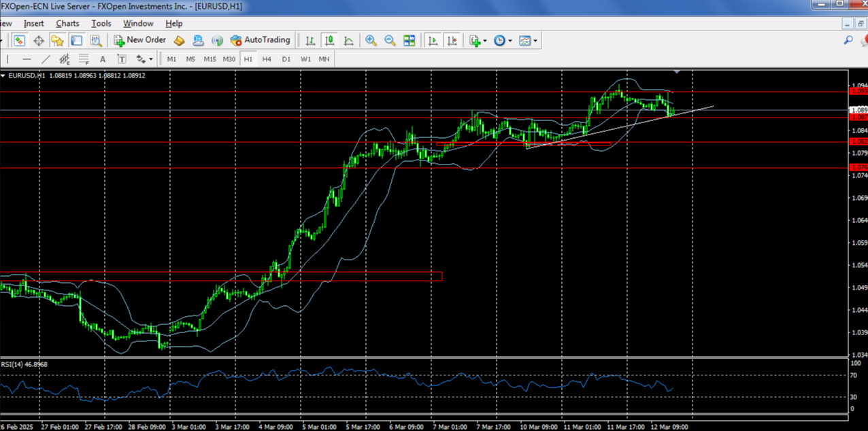Zoom in on the chart

click(371, 40)
